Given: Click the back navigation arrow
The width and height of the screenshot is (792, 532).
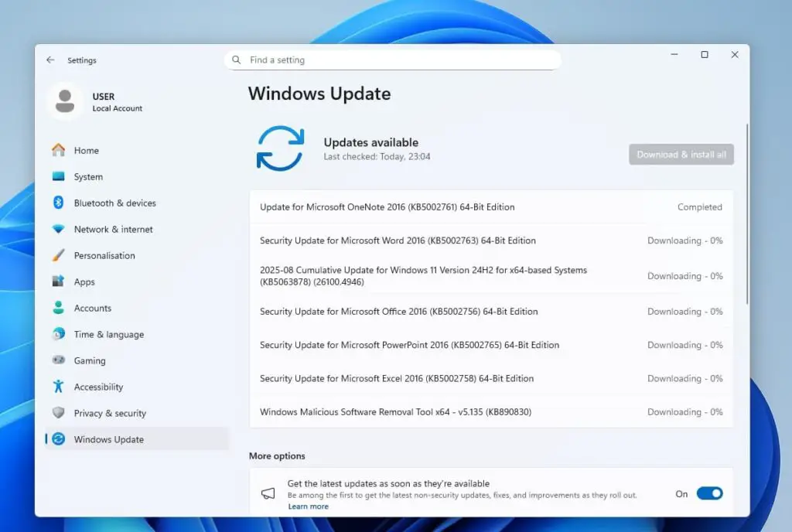Looking at the screenshot, I should [51, 60].
